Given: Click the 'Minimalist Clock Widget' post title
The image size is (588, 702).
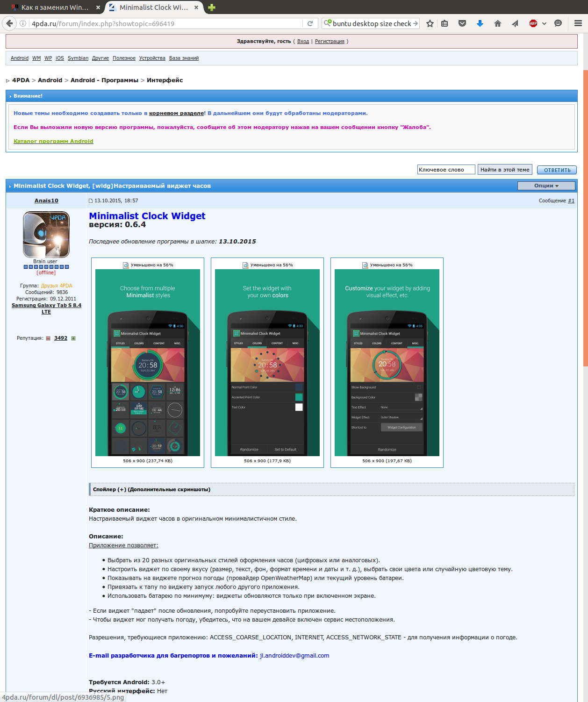Looking at the screenshot, I should coord(147,216).
